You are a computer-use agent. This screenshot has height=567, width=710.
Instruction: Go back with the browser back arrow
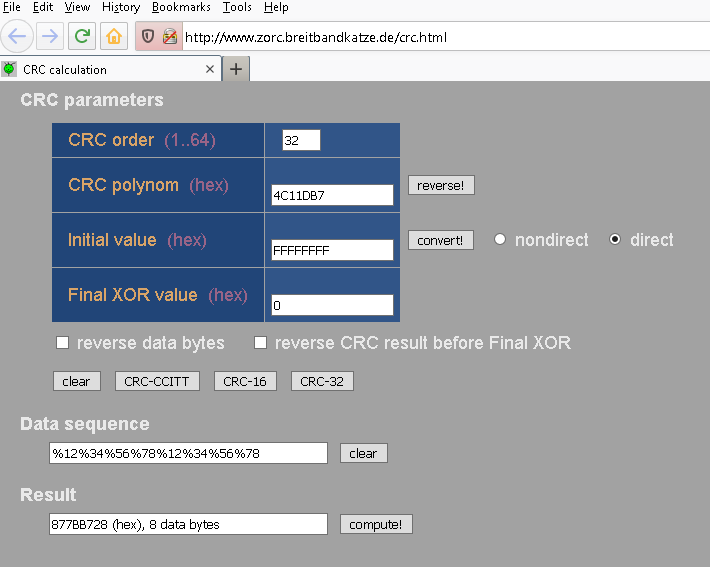(17, 36)
